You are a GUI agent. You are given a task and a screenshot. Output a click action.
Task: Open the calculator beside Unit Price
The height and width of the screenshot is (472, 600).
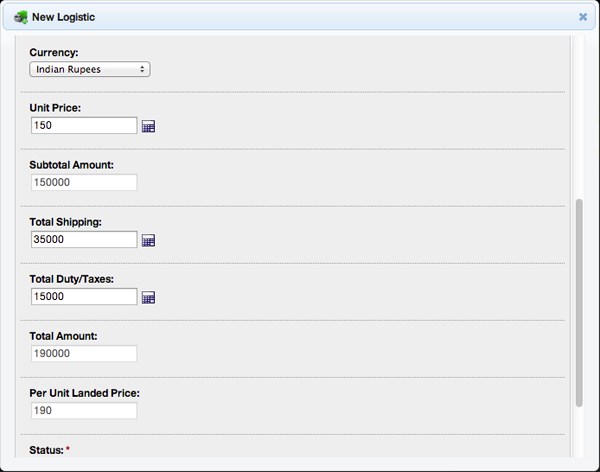click(148, 126)
